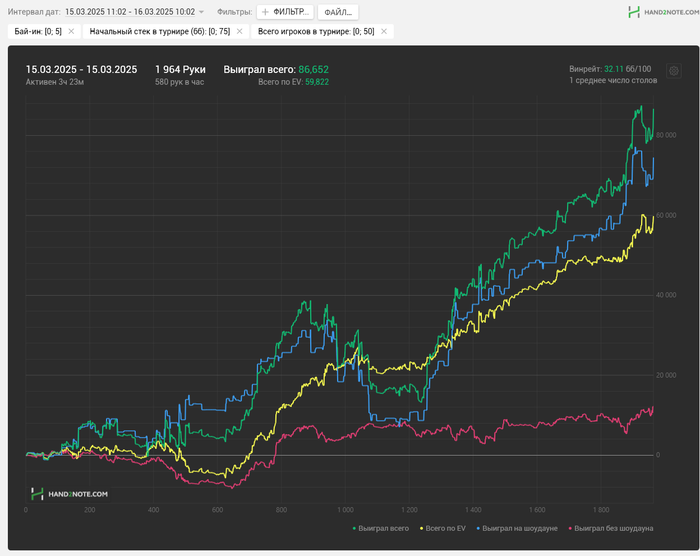Click the 1 000 x-axis label
This screenshot has height=556, width=700.
pyautogui.click(x=345, y=510)
